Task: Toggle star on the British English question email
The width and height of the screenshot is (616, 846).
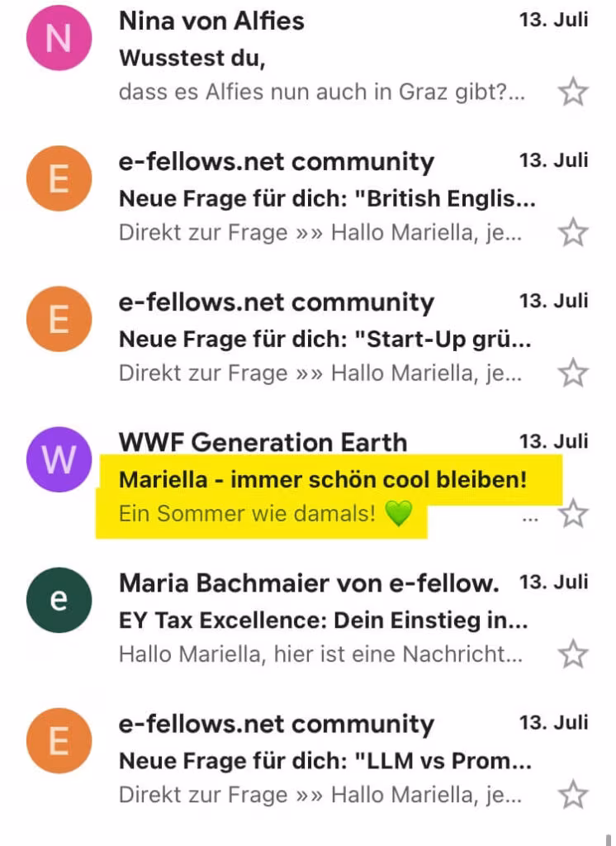Action: pyautogui.click(x=572, y=232)
